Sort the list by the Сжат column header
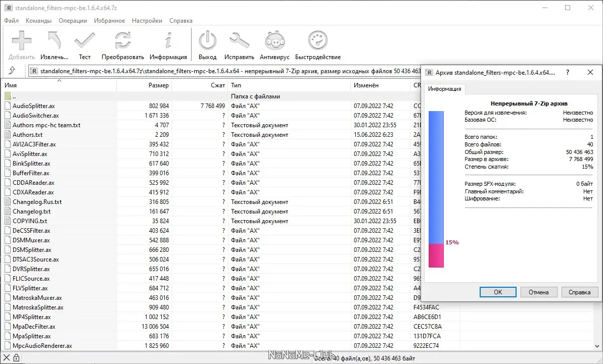 coord(200,85)
